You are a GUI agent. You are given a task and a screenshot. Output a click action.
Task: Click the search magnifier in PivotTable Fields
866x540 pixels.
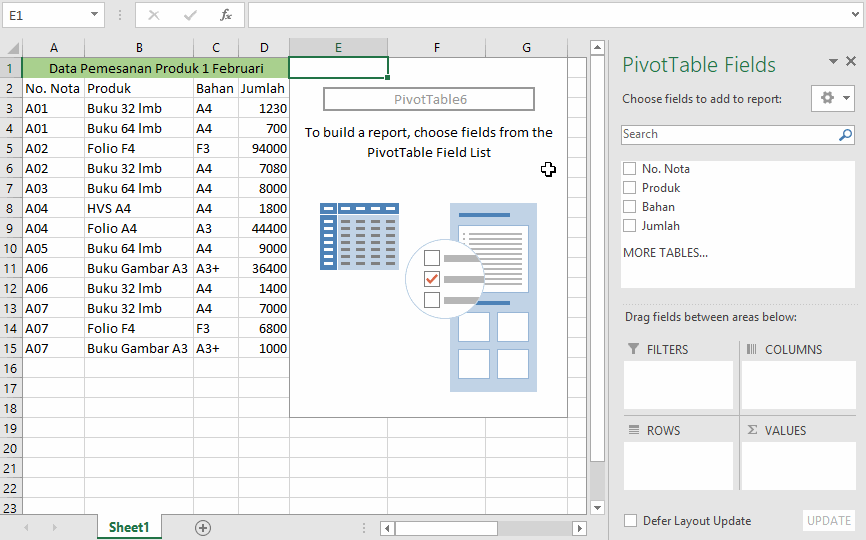[x=845, y=134]
